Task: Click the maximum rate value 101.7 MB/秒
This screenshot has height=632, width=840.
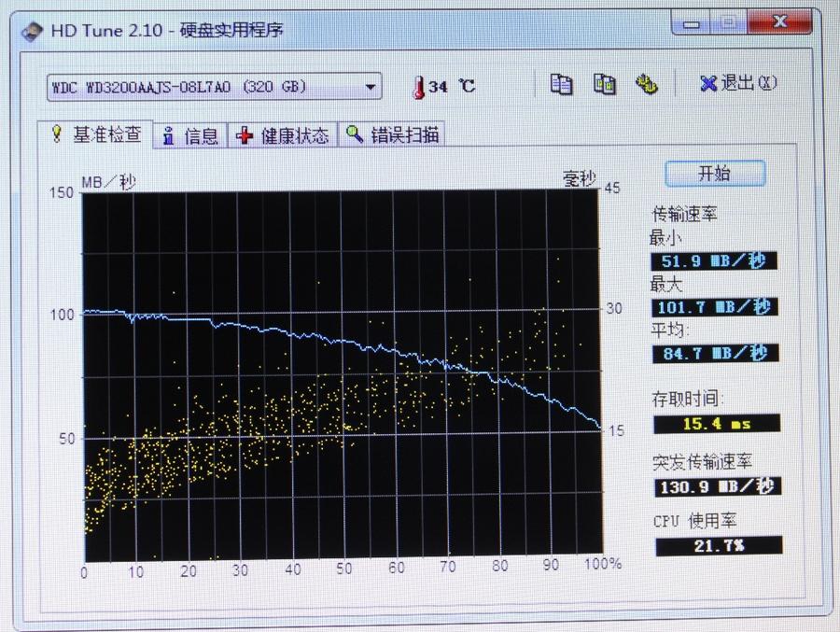Action: tap(714, 307)
